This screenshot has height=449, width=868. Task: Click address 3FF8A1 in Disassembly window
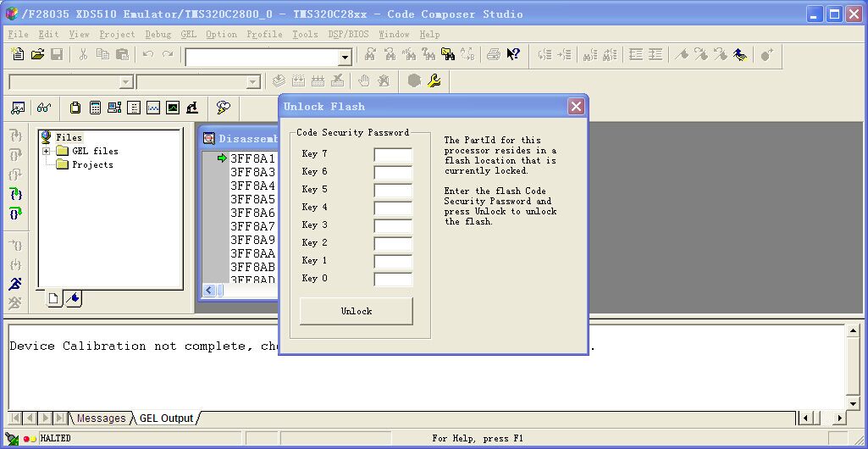252,158
